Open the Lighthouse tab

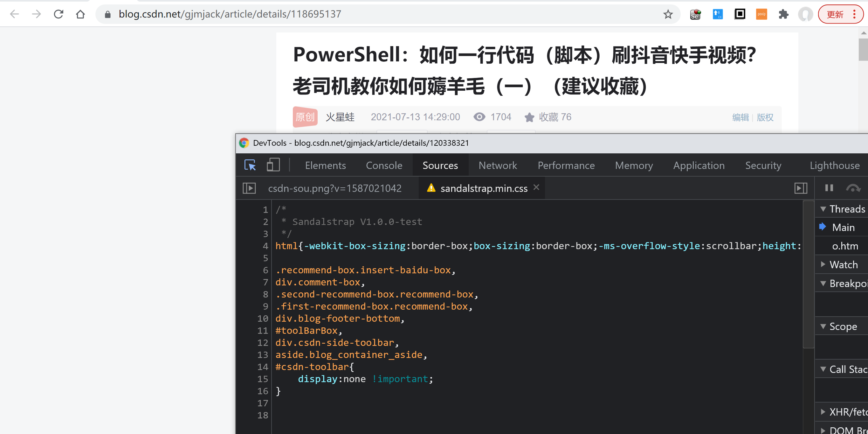click(x=834, y=165)
